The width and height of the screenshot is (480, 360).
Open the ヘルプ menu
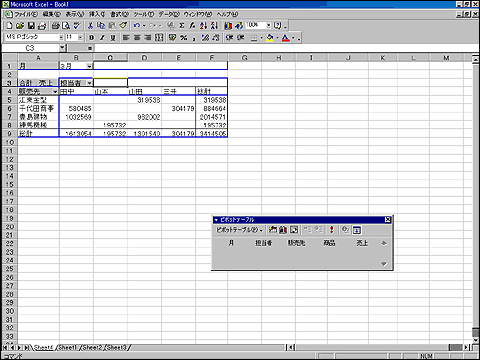coord(227,14)
